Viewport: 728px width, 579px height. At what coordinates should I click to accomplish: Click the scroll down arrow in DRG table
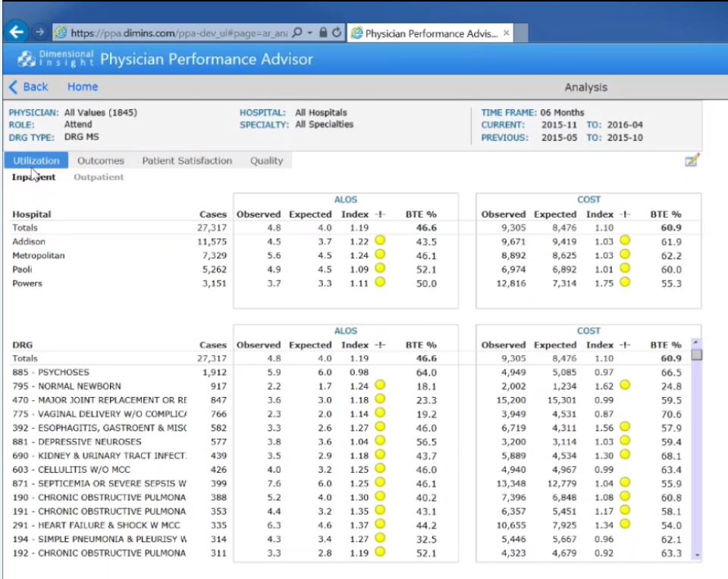(696, 556)
